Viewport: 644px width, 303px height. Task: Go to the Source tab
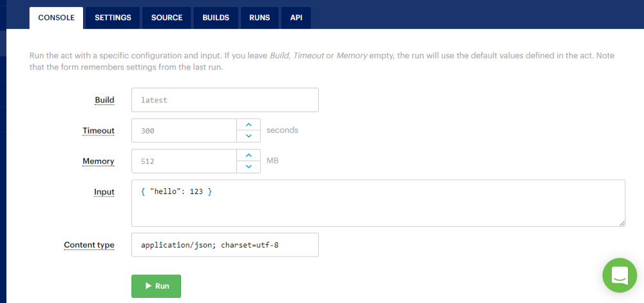click(x=167, y=18)
